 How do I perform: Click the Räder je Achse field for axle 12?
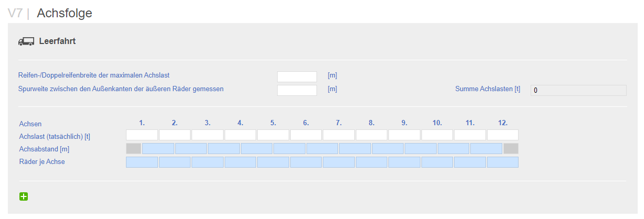[503, 162]
